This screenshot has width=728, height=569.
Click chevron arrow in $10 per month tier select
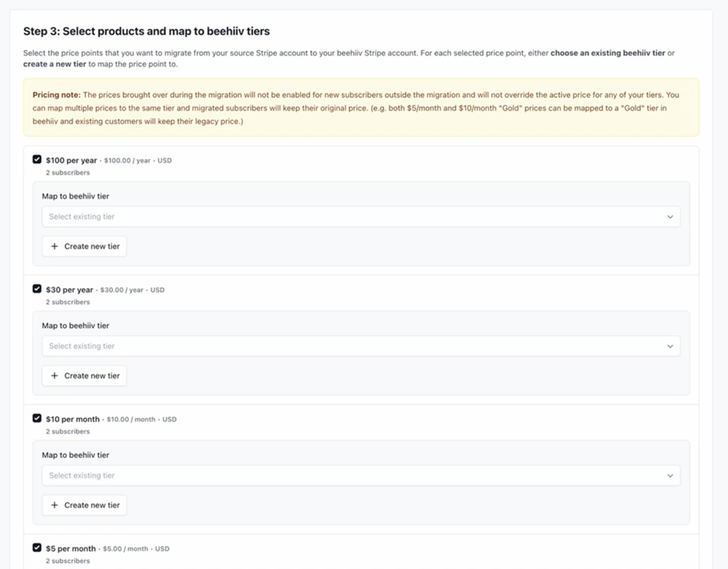670,476
